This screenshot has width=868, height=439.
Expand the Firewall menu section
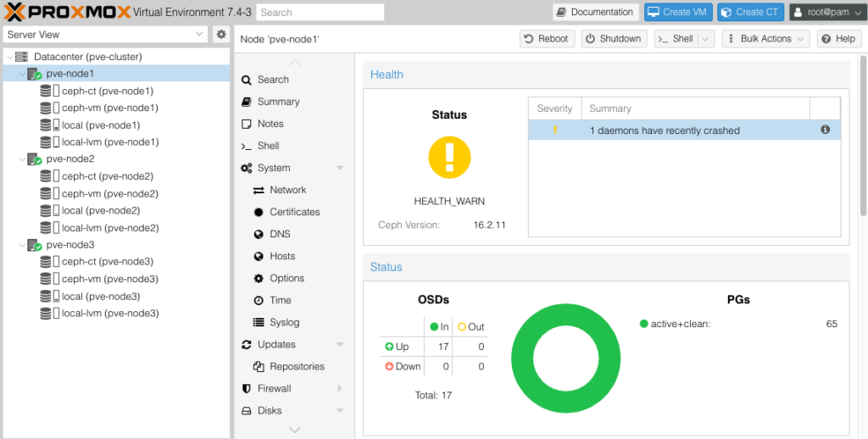(x=340, y=389)
